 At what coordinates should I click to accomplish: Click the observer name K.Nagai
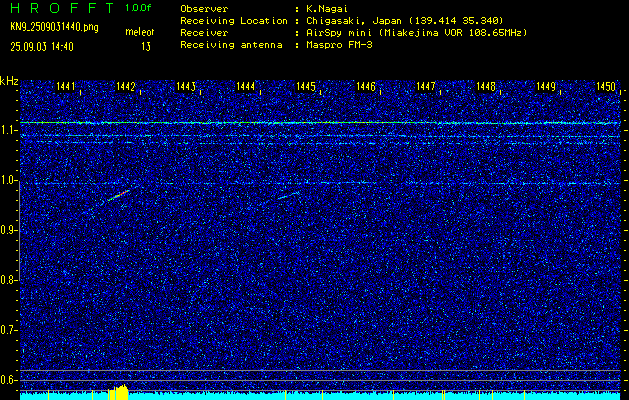tap(327, 8)
